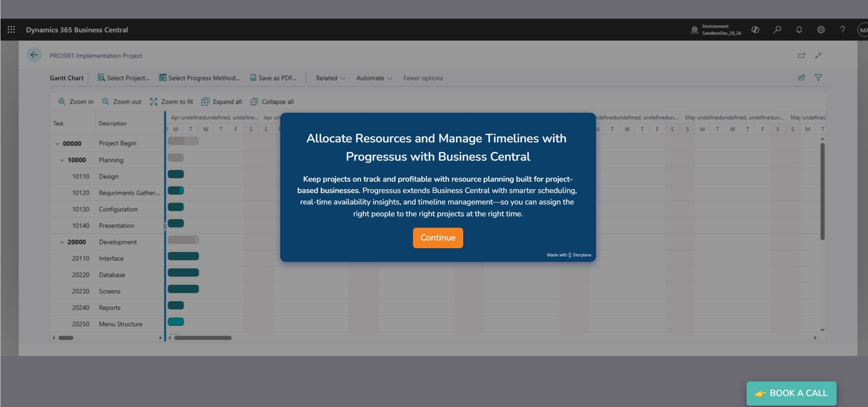The width and height of the screenshot is (868, 407).
Task: Click the timeline horizontal scrollbar thumb
Action: click(x=203, y=338)
